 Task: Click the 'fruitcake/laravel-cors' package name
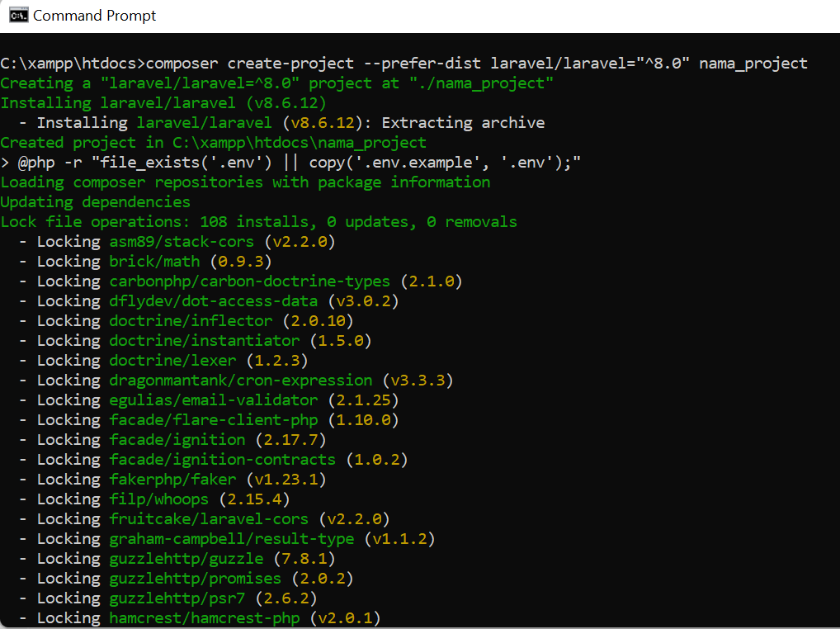(x=209, y=520)
